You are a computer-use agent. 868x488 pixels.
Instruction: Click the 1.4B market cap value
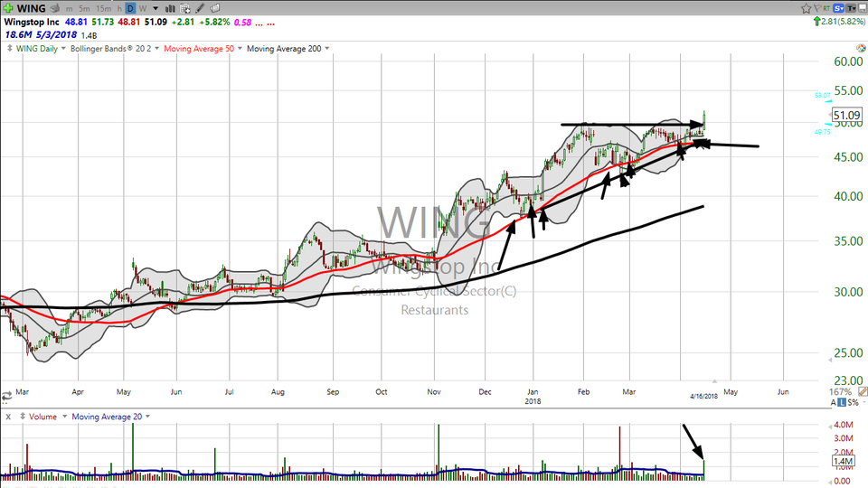(x=90, y=35)
